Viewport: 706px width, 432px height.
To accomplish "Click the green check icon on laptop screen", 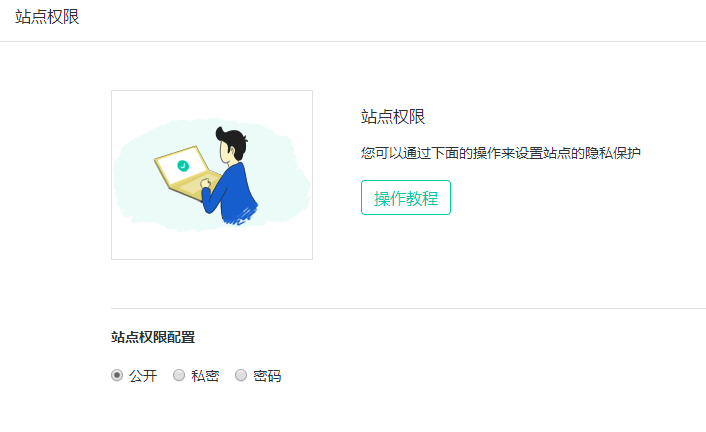I will (183, 166).
